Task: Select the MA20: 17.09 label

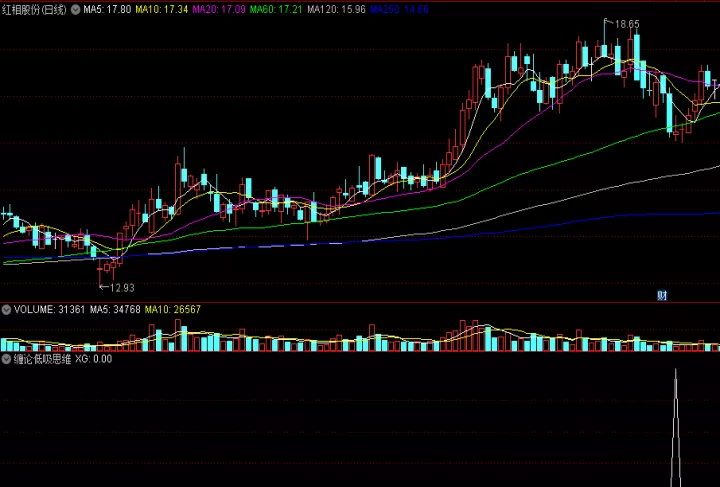Action: (219, 9)
